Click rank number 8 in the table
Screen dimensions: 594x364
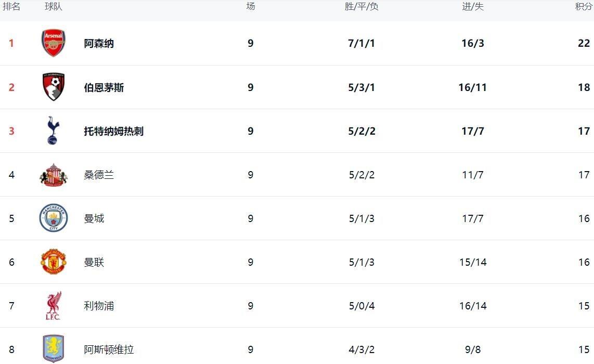11,349
